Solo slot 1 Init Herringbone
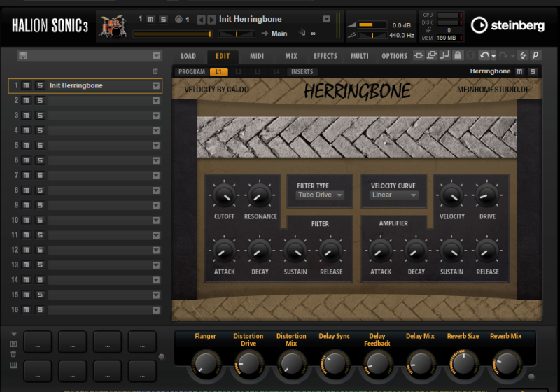Screen dimensions: 560x392 pos(39,85)
